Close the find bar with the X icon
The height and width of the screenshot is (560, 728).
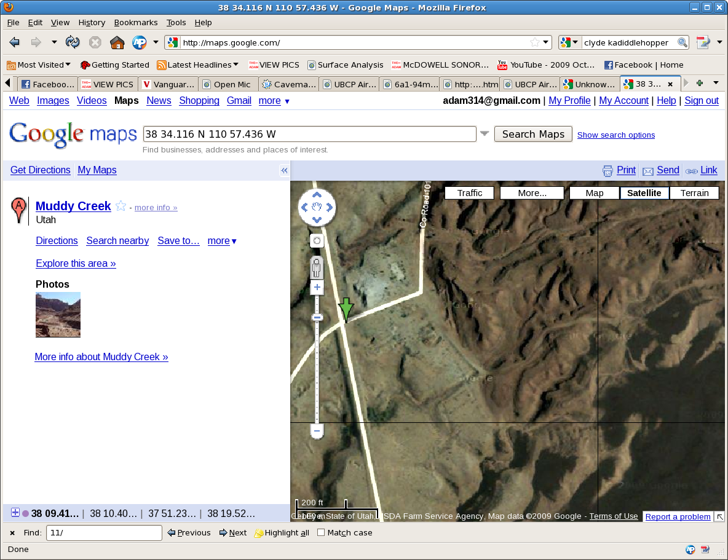tap(12, 533)
